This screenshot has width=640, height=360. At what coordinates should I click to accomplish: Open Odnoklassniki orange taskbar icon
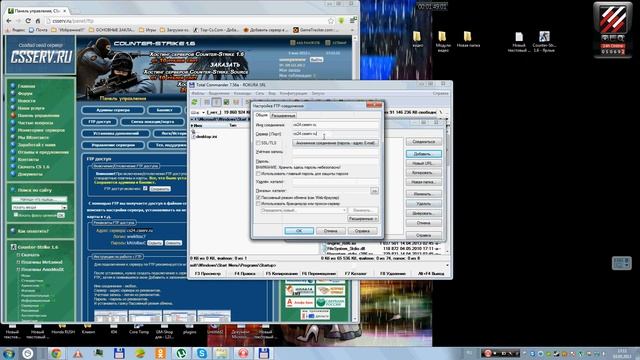(160, 353)
